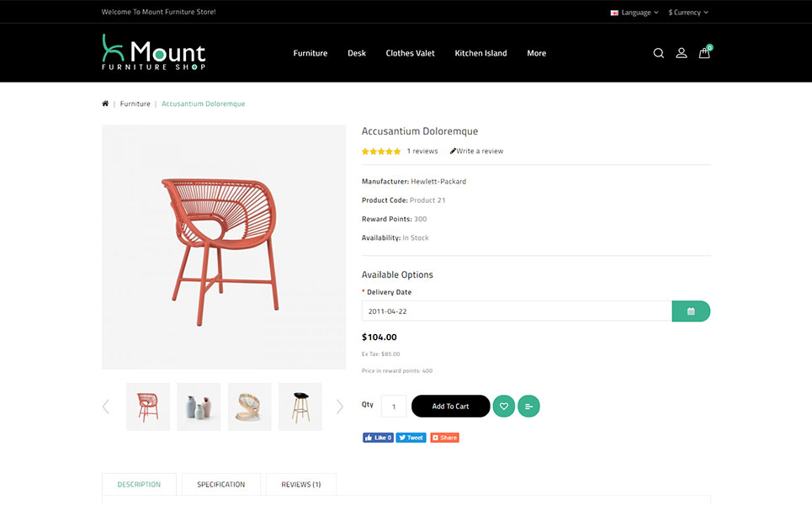812x505 pixels.
Task: Click the Write a review link
Action: (x=476, y=151)
